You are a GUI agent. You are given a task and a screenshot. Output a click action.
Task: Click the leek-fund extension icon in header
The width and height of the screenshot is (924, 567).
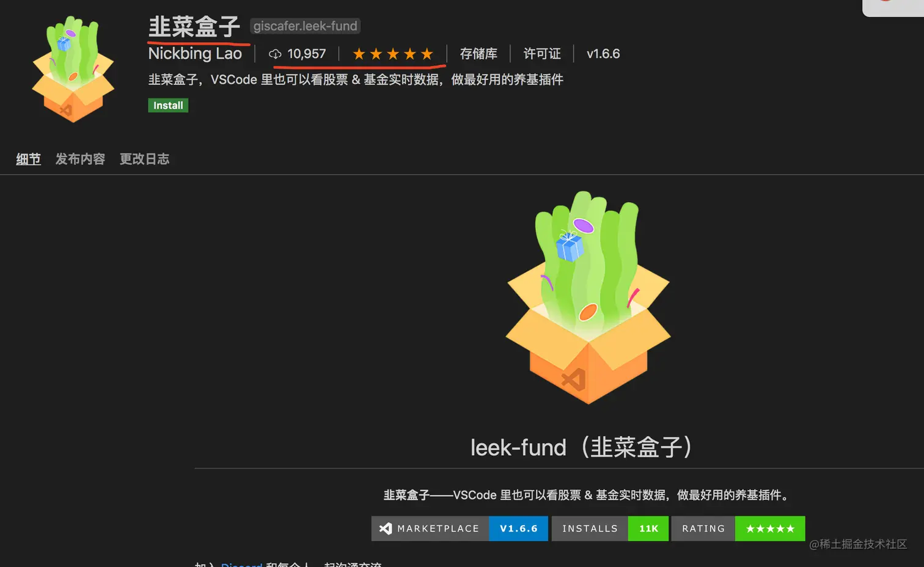click(73, 68)
